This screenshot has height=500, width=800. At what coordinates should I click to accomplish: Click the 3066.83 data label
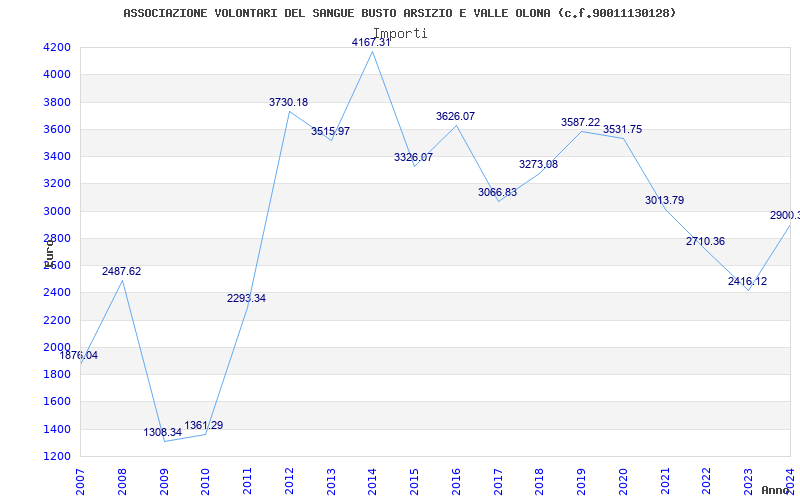click(497, 192)
